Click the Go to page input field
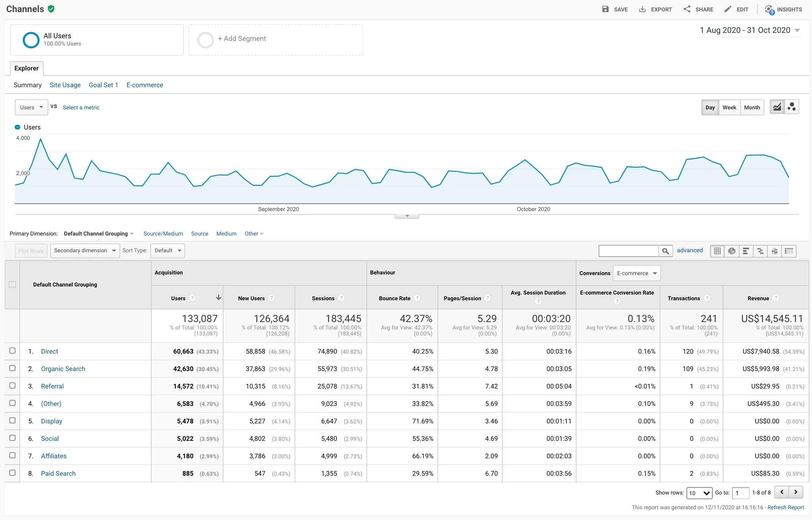This screenshot has width=812, height=520. (x=740, y=493)
